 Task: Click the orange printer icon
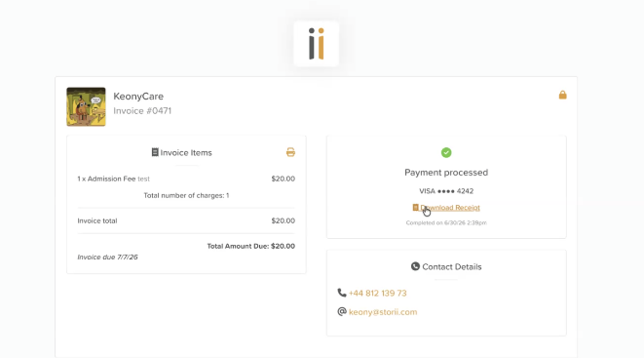pos(290,152)
